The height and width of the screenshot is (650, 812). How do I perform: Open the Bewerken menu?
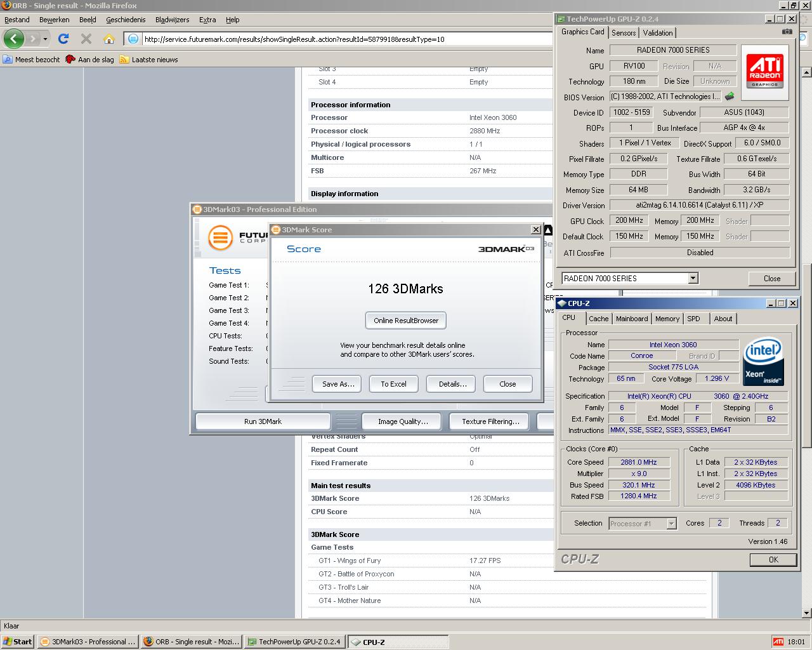[x=54, y=20]
